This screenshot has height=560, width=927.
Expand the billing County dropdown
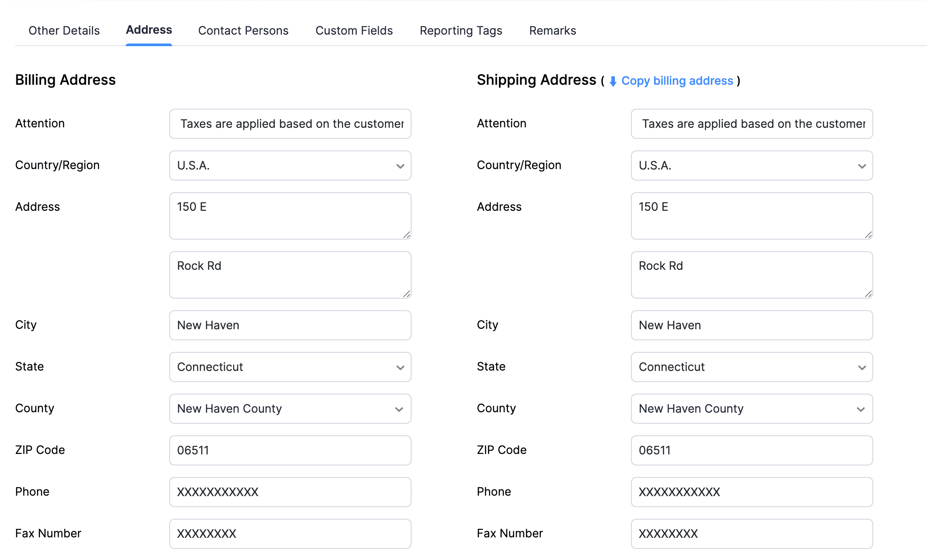tap(290, 409)
